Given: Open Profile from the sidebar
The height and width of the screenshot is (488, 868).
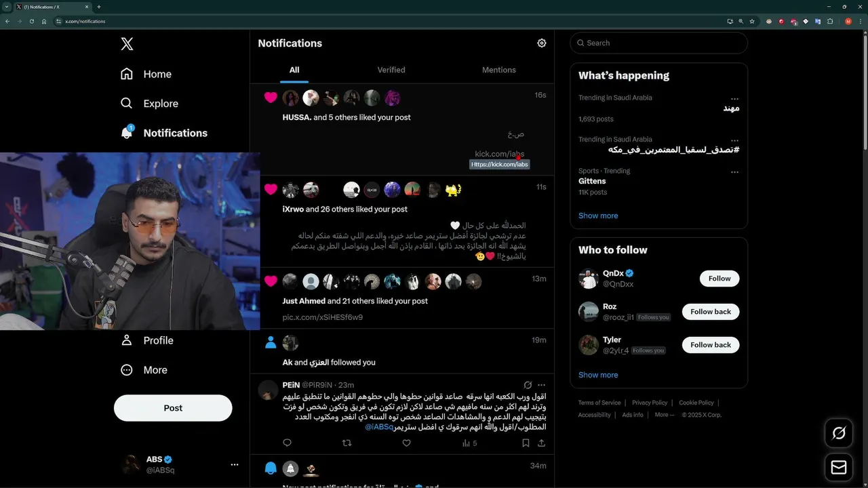Looking at the screenshot, I should (147, 340).
